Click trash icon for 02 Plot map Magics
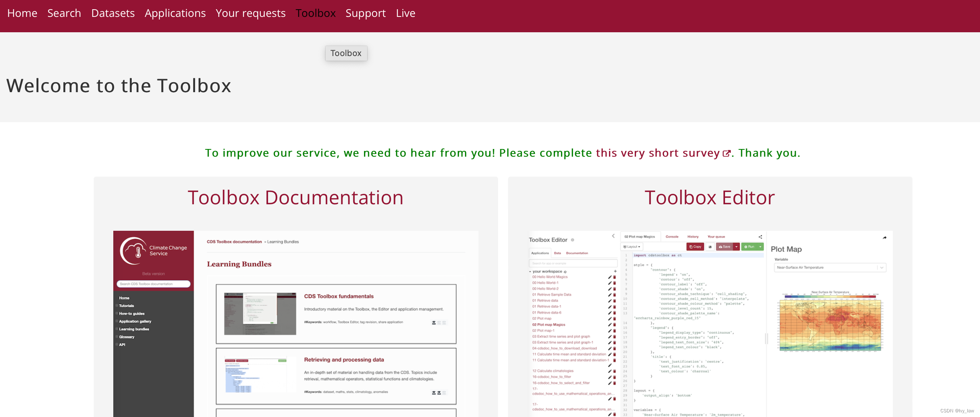The width and height of the screenshot is (980, 417). (614, 324)
